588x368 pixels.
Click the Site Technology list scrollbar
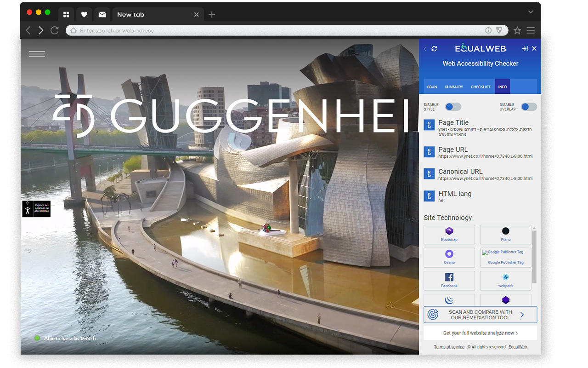coord(534,257)
